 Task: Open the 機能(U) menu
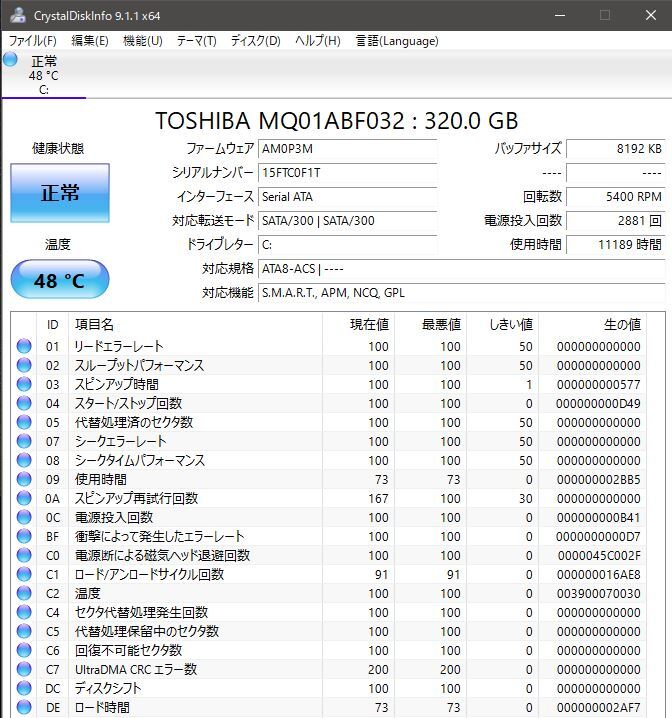pos(143,41)
